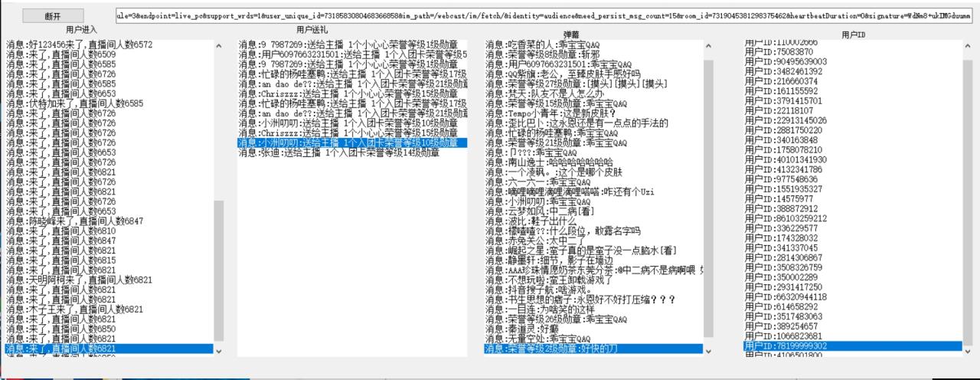The width and height of the screenshot is (980, 380).
Task: Select danmaku 梵天:队友不是人怎么办
Action: [x=593, y=93]
